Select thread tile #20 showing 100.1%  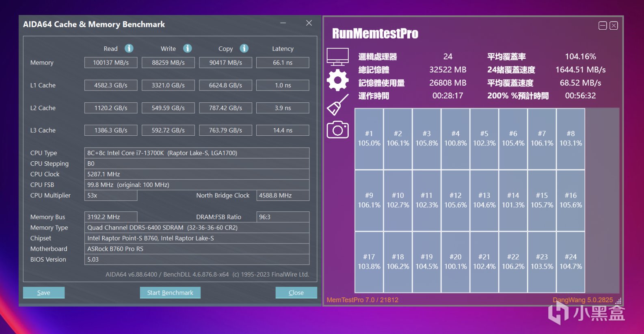coord(456,262)
